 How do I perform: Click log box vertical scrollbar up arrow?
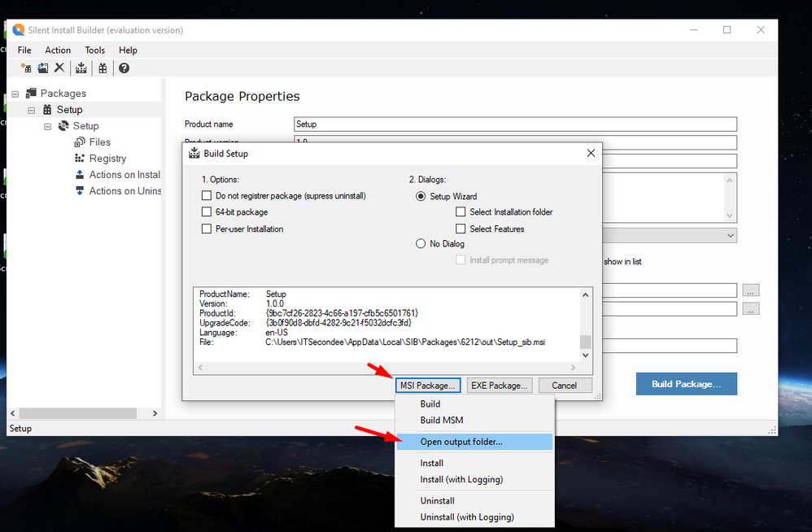pyautogui.click(x=585, y=294)
